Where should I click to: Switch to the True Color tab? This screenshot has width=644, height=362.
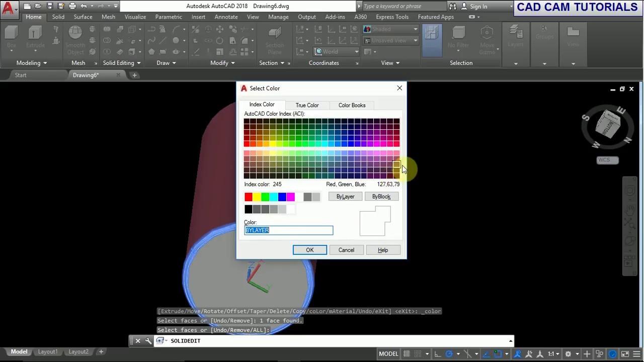pyautogui.click(x=307, y=105)
